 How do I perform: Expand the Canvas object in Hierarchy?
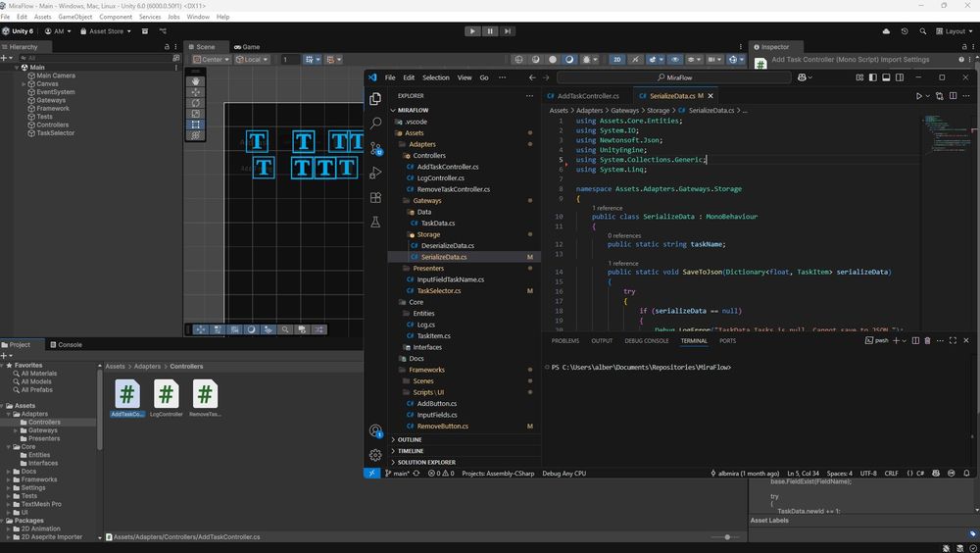tap(24, 84)
